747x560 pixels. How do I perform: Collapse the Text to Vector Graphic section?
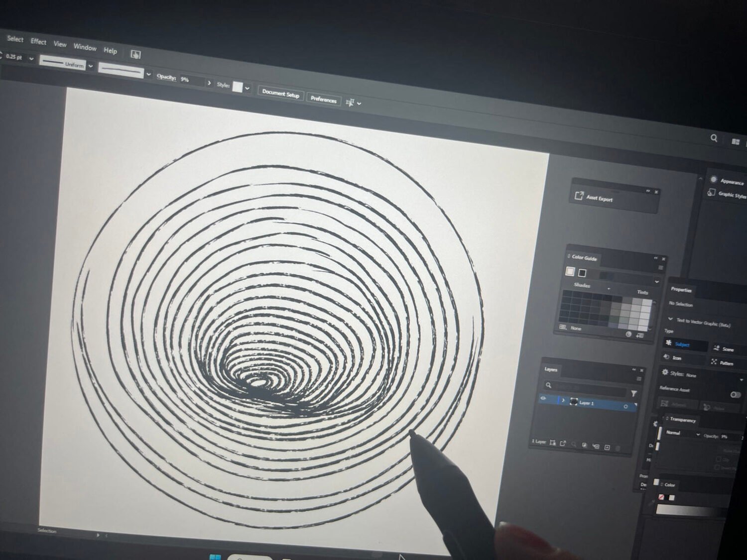tap(670, 319)
